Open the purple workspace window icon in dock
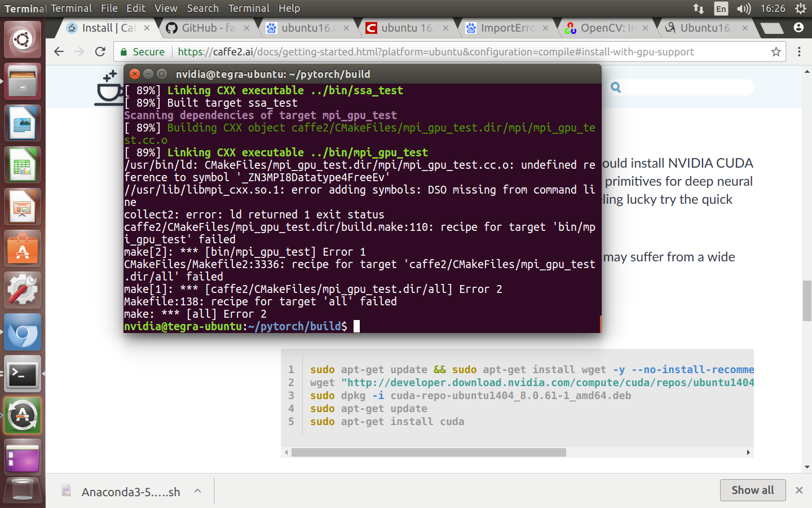The width and height of the screenshot is (812, 508). (23, 457)
